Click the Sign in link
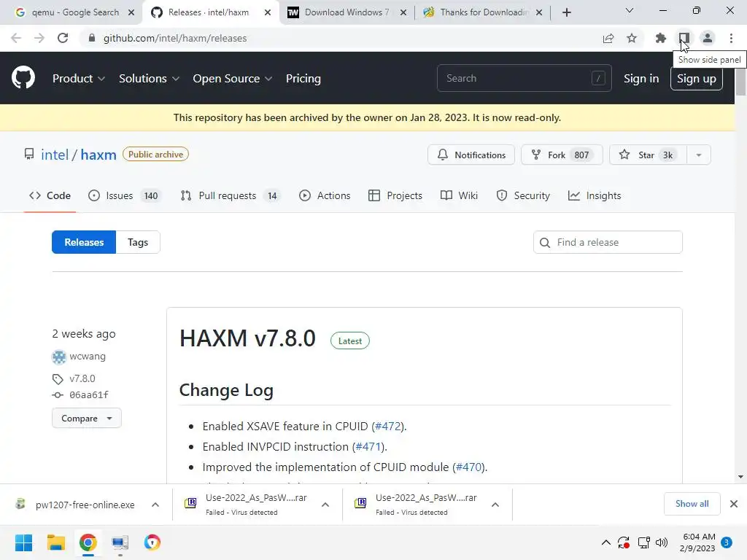This screenshot has width=747, height=560. point(641,79)
